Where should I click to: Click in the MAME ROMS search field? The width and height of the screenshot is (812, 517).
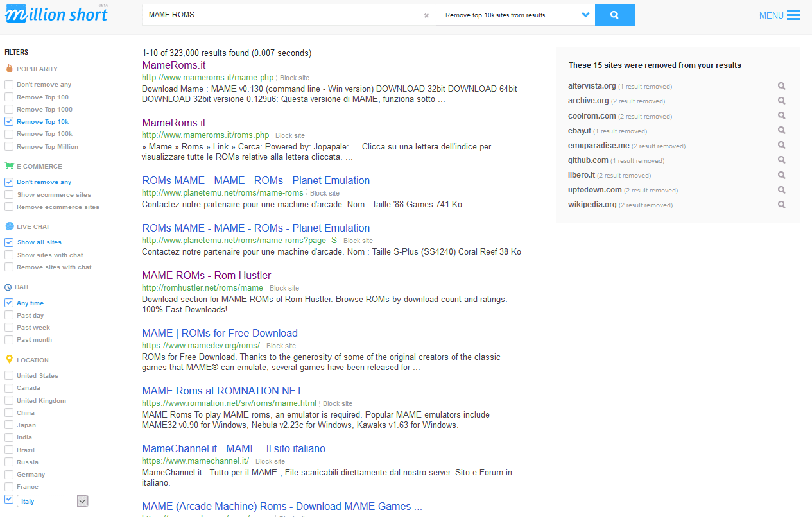click(x=282, y=15)
